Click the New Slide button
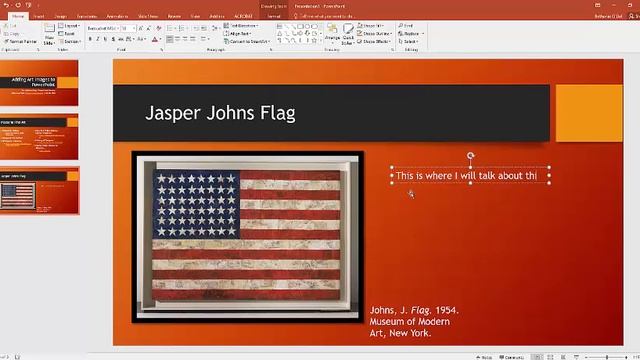The image size is (640, 360). tap(49, 35)
